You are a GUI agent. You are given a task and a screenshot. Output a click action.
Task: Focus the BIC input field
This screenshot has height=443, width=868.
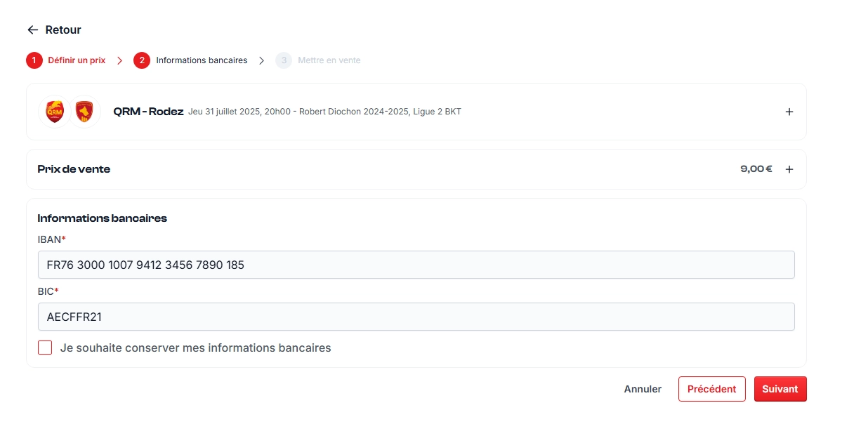coord(416,317)
